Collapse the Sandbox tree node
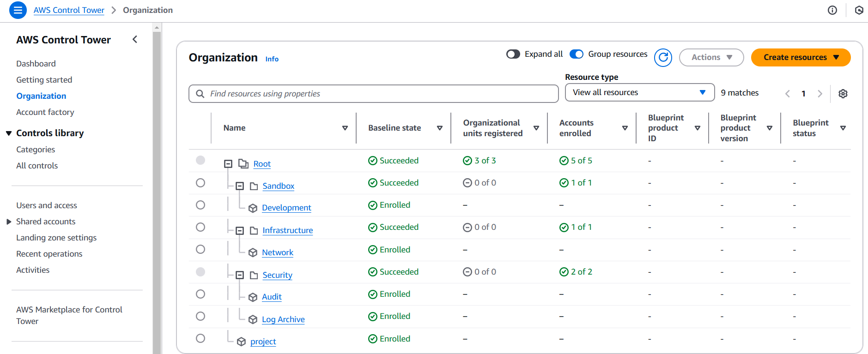Image resolution: width=868 pixels, height=354 pixels. point(240,186)
